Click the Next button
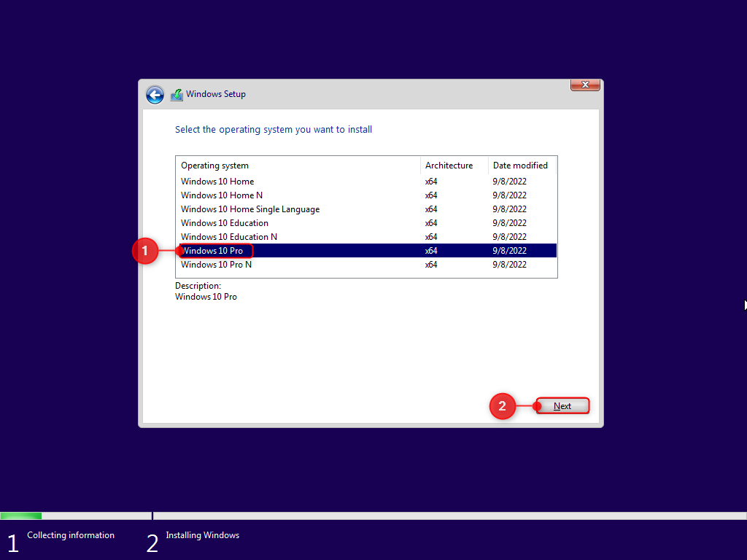Screen dimensions: 747x560 562,406
